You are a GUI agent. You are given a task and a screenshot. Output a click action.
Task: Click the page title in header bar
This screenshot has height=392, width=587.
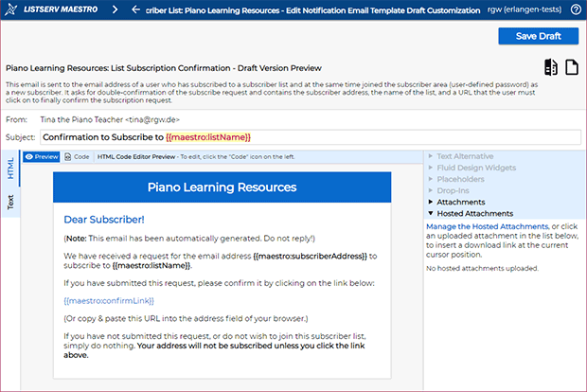[312, 10]
